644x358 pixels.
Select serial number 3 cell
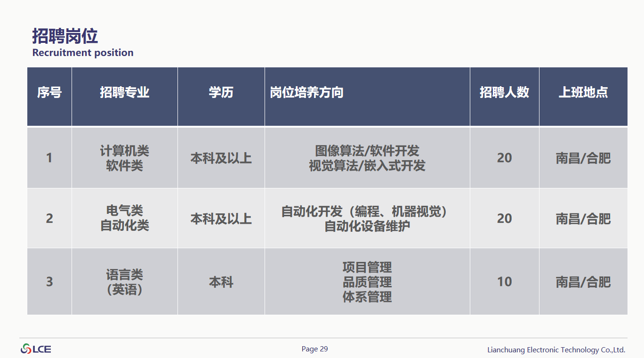49,282
